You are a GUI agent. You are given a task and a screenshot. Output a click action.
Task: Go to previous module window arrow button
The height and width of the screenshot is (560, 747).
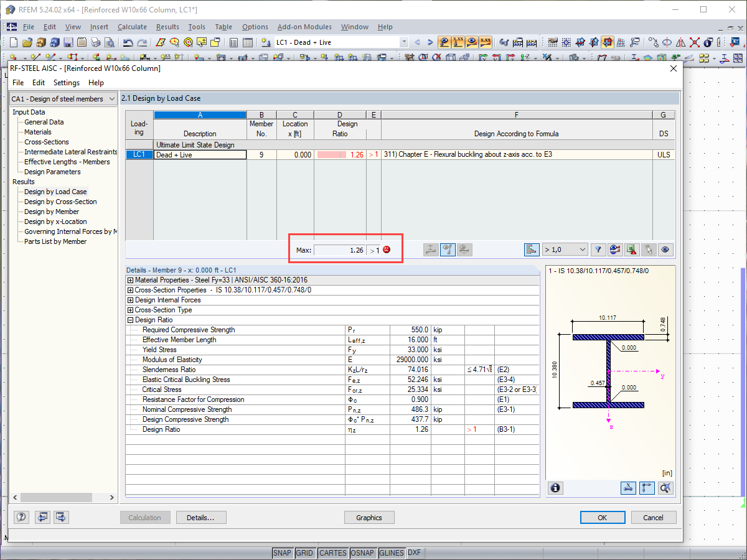tap(42, 517)
